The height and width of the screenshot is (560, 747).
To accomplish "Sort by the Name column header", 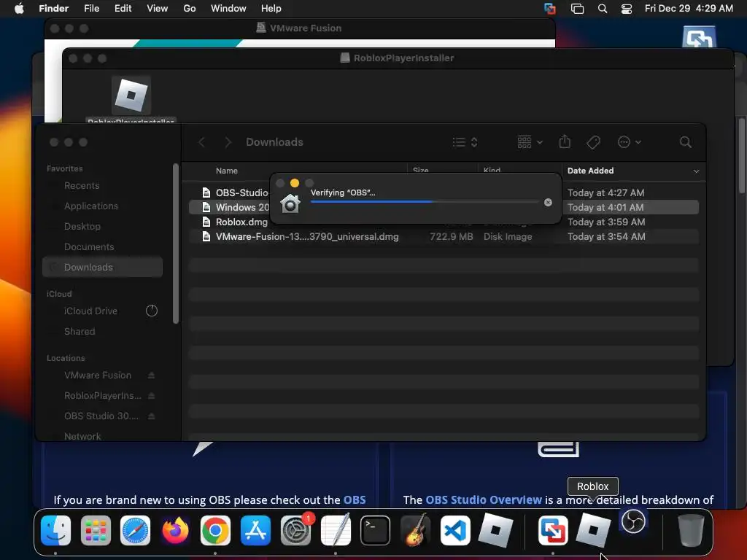I will coord(227,171).
